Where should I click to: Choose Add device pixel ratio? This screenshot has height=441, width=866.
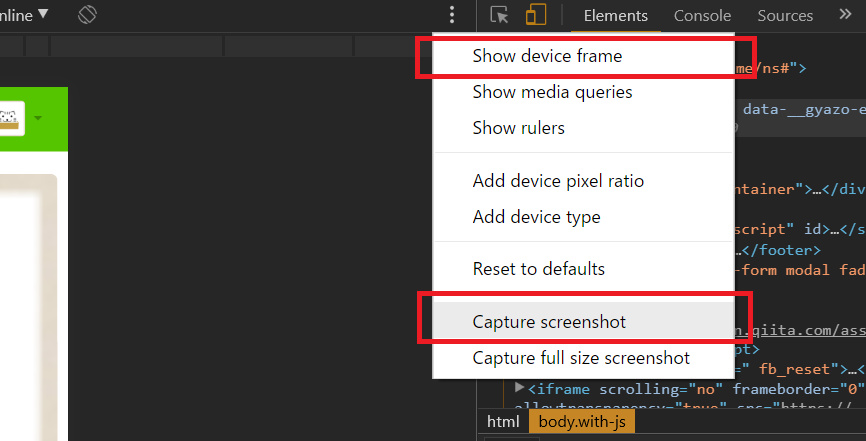(x=558, y=181)
